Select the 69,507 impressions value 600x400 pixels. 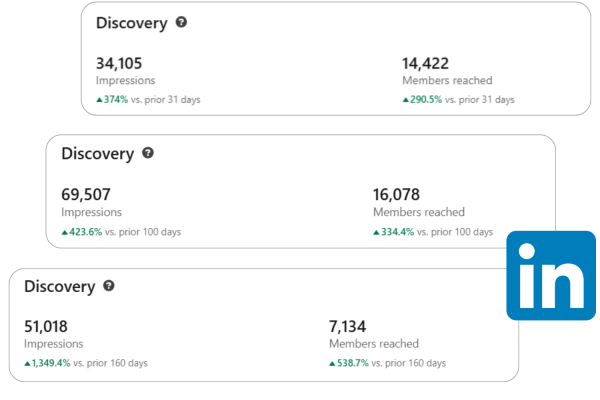pyautogui.click(x=87, y=194)
